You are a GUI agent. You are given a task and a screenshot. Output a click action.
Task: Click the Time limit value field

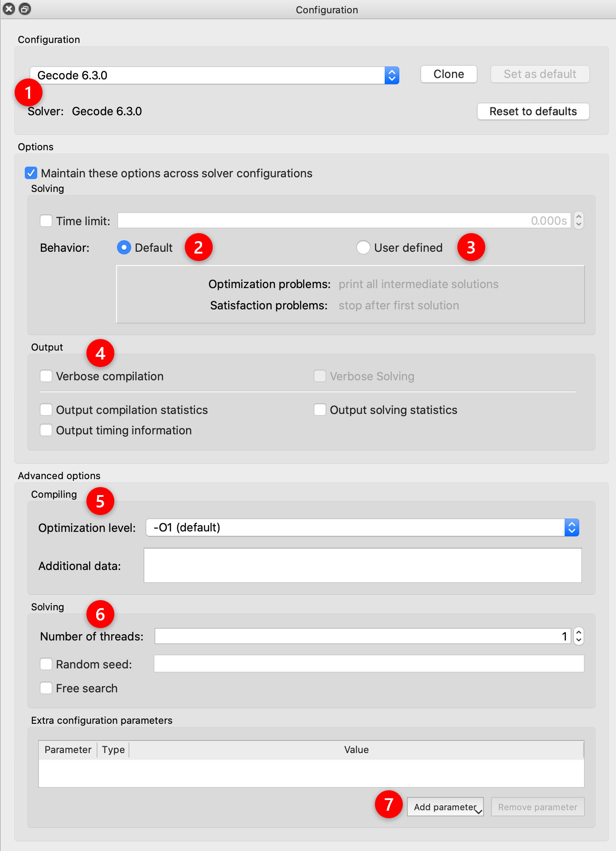tap(344, 221)
